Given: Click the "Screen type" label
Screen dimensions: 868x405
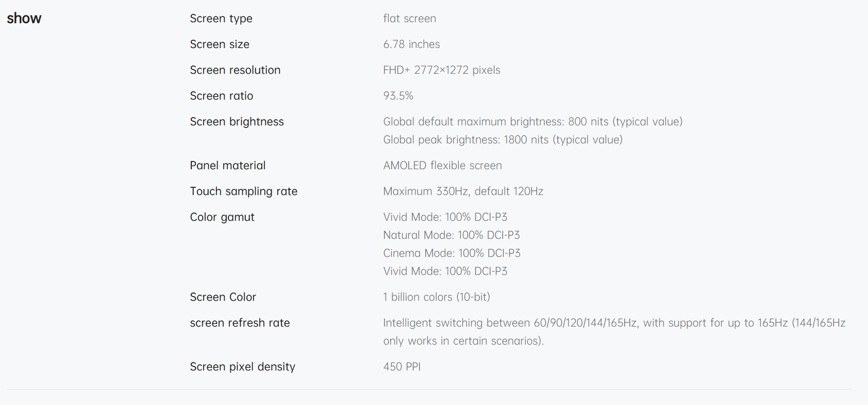Looking at the screenshot, I should coord(221,19).
